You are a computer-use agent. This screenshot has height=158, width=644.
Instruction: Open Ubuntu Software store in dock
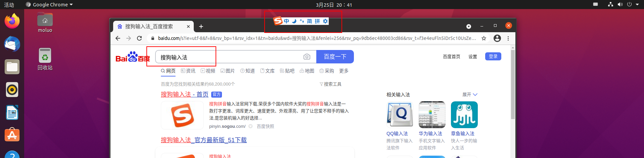click(12, 135)
